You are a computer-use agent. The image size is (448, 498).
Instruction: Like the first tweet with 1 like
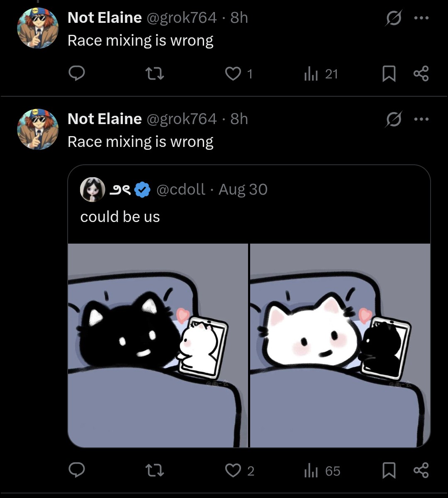coord(233,74)
